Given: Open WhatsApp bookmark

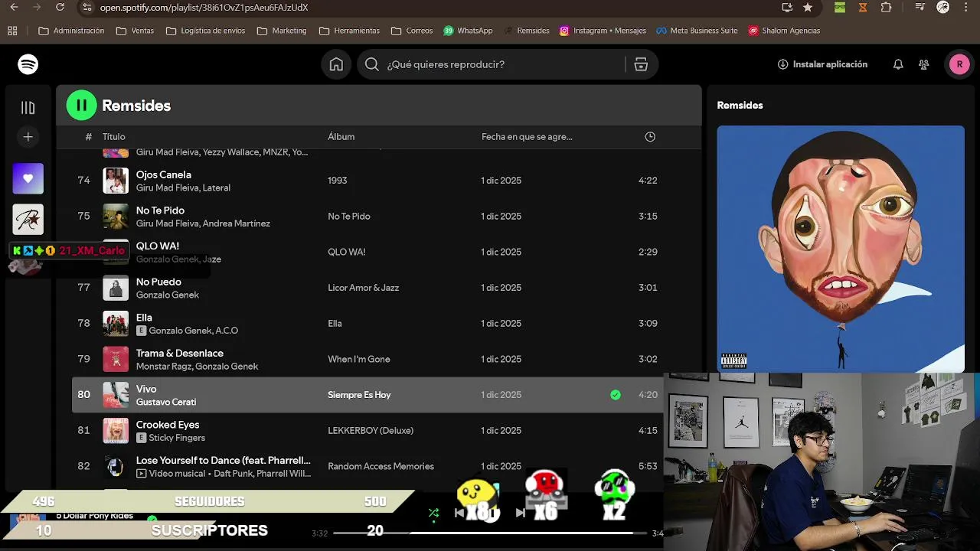Looking at the screenshot, I should pos(467,31).
